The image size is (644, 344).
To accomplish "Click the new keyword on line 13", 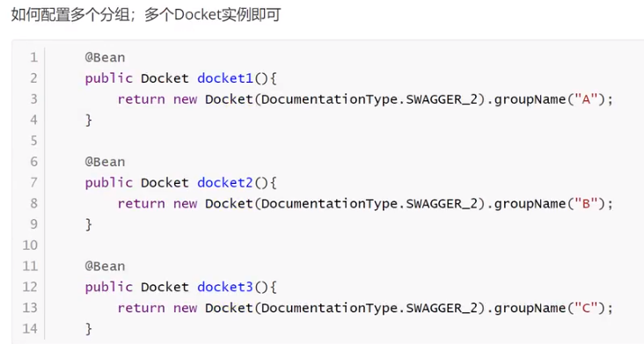I will pyautogui.click(x=186, y=308).
